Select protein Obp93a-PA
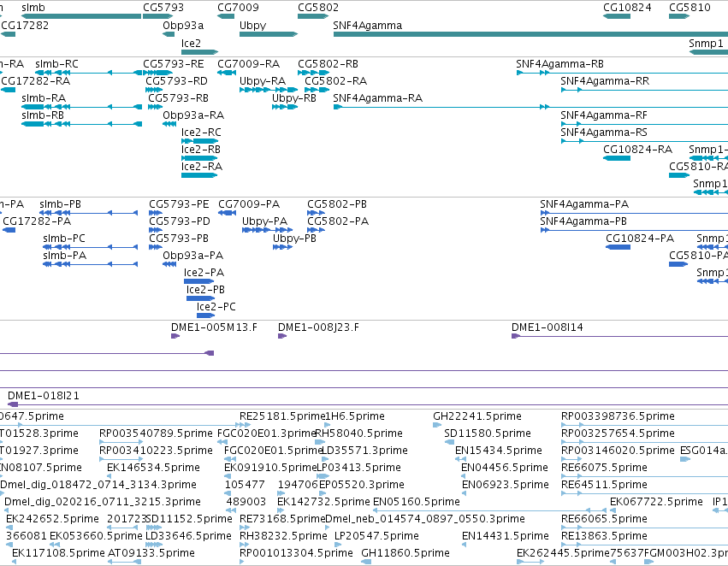 pos(169,264)
